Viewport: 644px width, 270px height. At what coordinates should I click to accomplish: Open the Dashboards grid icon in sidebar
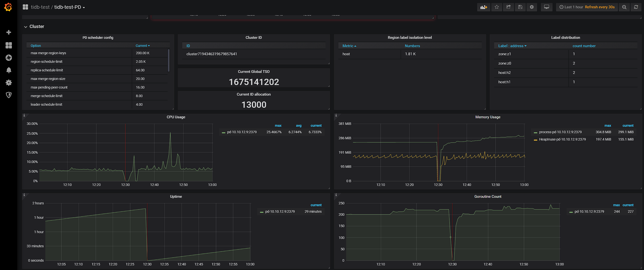coord(9,45)
